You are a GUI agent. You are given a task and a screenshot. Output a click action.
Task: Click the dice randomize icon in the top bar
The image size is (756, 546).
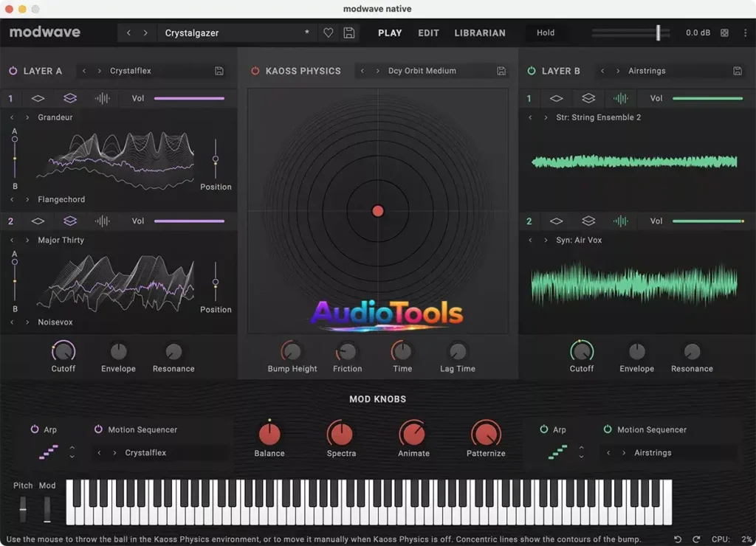pos(724,32)
